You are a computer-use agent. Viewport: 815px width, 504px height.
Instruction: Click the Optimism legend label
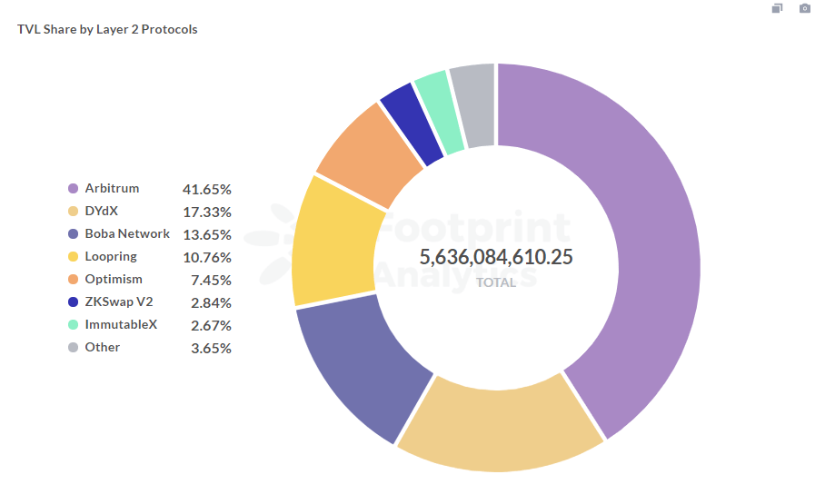pyautogui.click(x=114, y=280)
